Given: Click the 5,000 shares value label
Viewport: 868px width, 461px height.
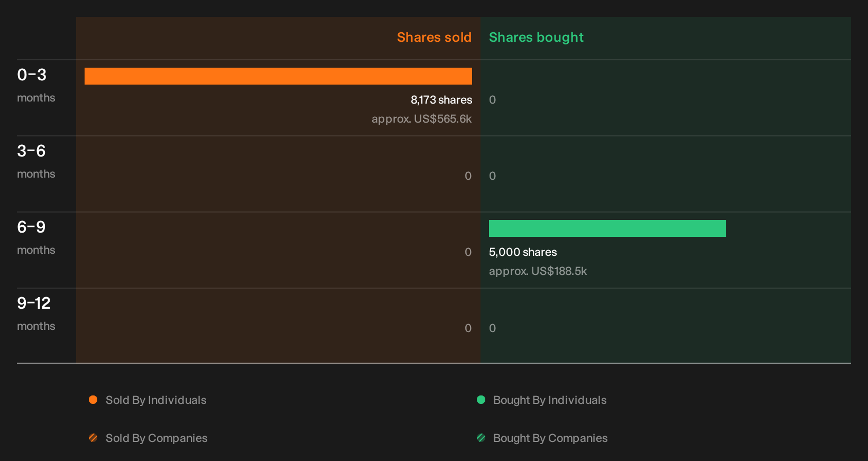Looking at the screenshot, I should click(x=523, y=252).
